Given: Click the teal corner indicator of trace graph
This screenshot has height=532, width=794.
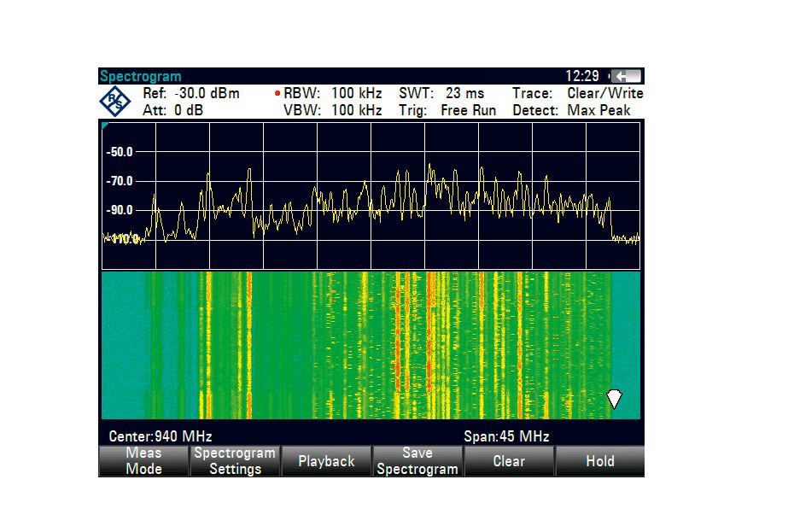Looking at the screenshot, I should point(105,126).
